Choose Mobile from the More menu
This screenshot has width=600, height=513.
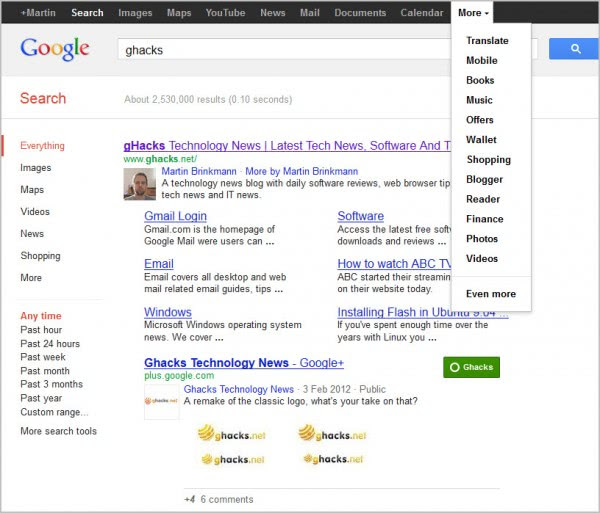click(x=482, y=60)
